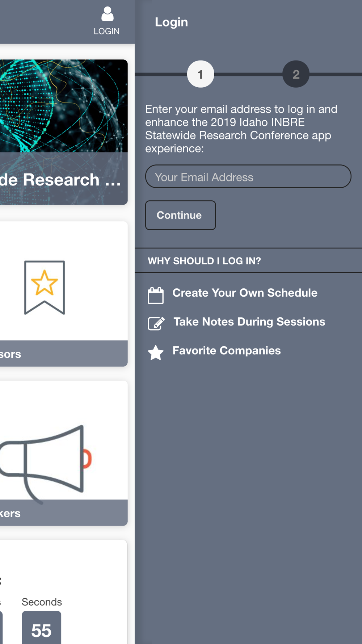Select step 1 in login progress

[x=201, y=74]
